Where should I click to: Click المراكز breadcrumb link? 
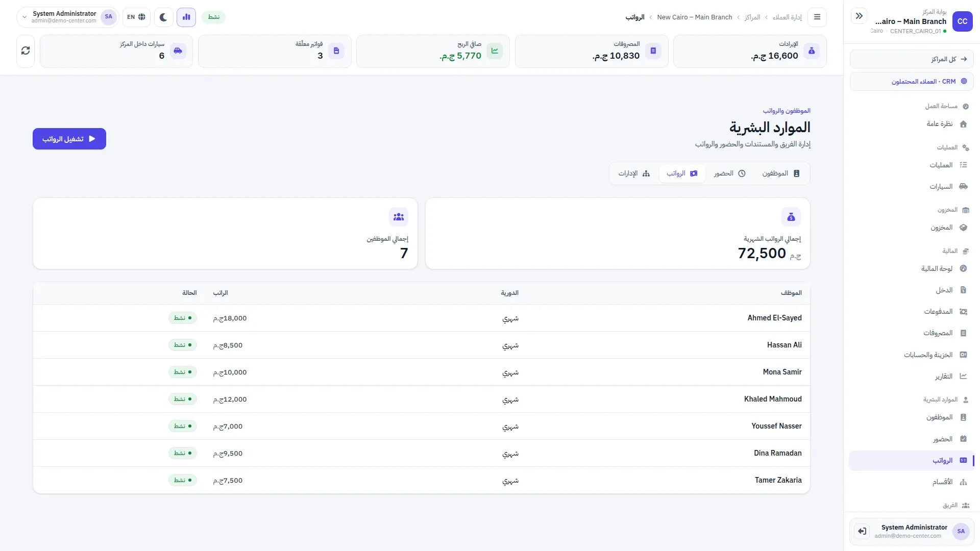tap(752, 17)
